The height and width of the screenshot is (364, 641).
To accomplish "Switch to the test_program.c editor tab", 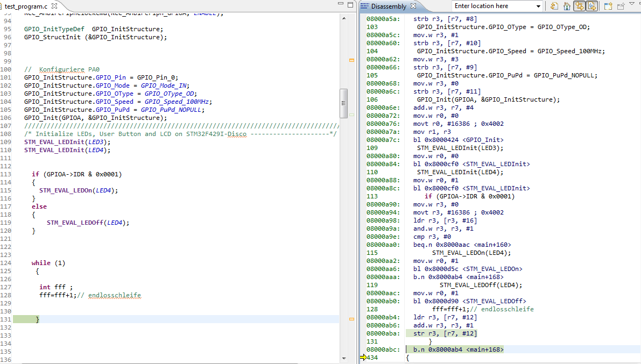I will [x=26, y=6].
